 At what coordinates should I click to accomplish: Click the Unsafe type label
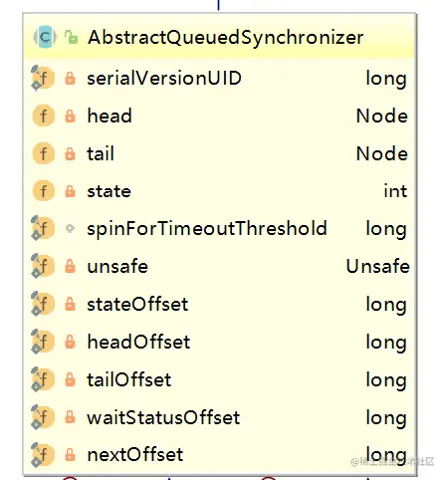pyautogui.click(x=378, y=266)
